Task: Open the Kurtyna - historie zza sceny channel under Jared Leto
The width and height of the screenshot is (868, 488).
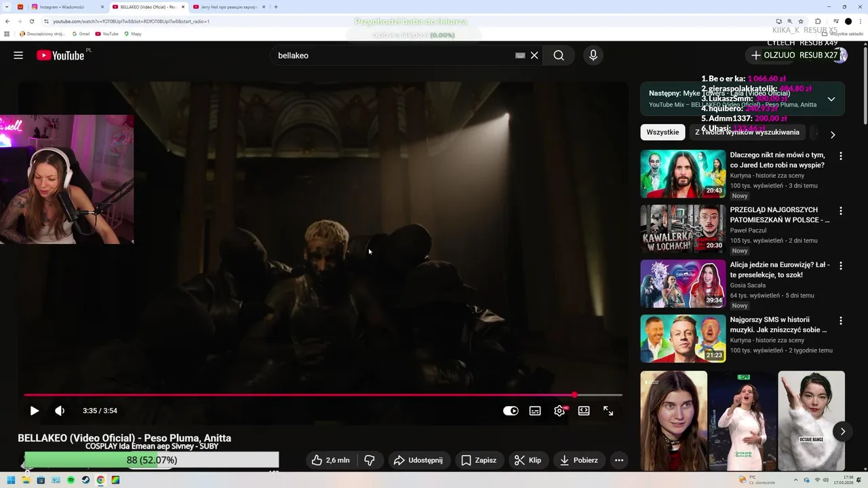Action: click(x=767, y=176)
